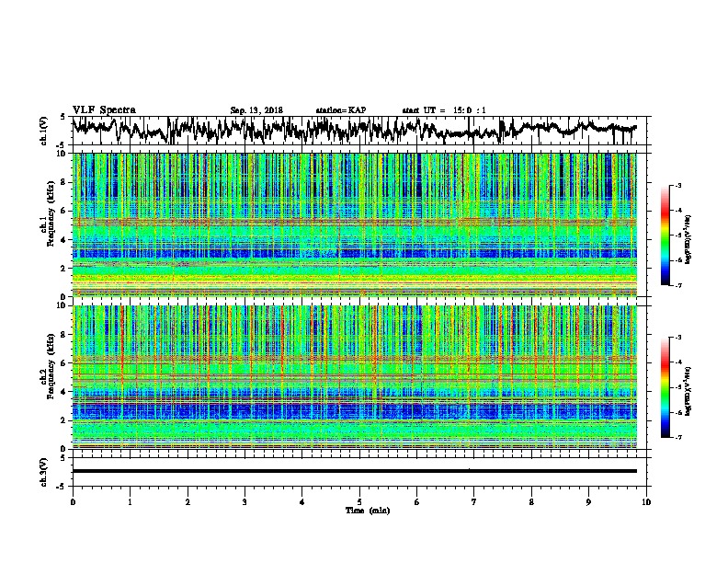Click time axis tick label "5"
This screenshot has width=728, height=563.
(x=359, y=502)
